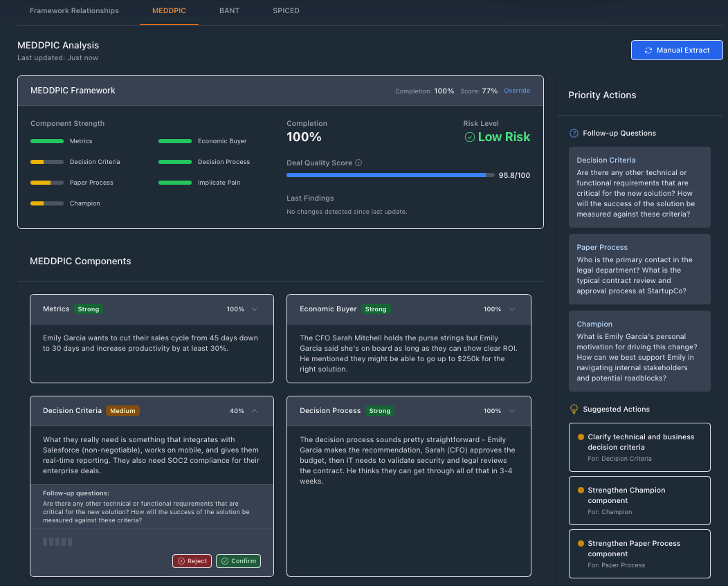Select the Paper Process follow-up question card
Screen dimensions: 728x586
(x=639, y=268)
